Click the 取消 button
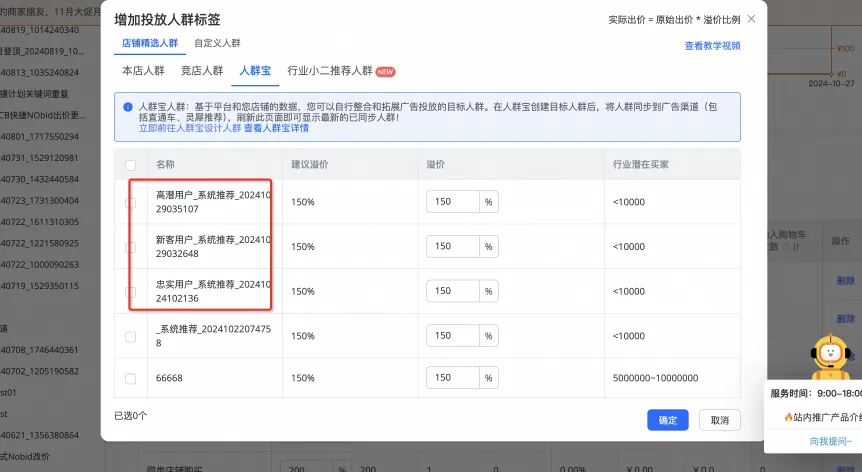This screenshot has height=472, width=862. pyautogui.click(x=719, y=420)
